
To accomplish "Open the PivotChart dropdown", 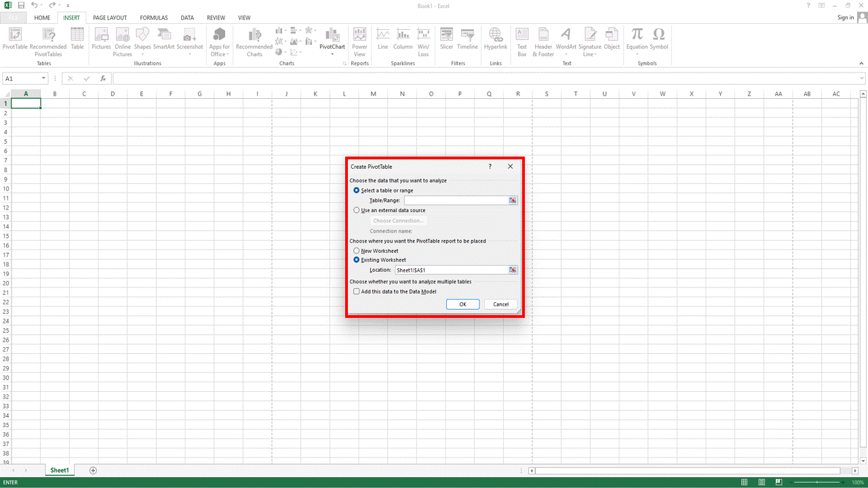I will coord(332,54).
